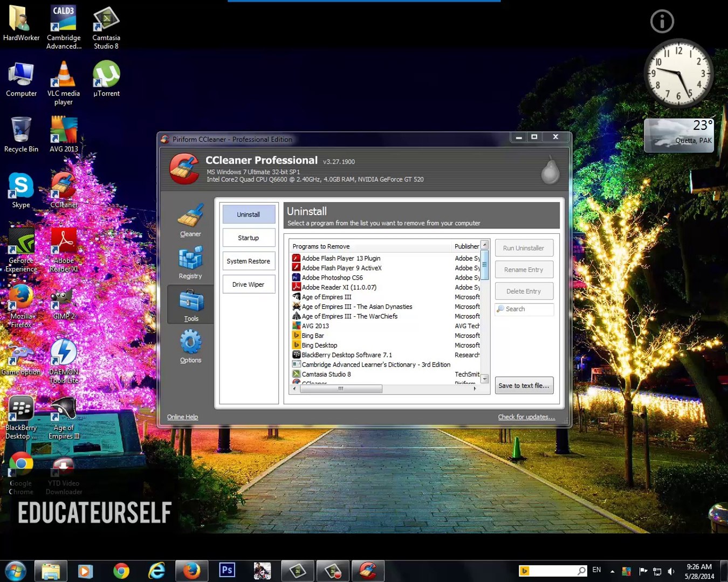Focus the Search field in Uninstall panel
Viewport: 728px width, 582px height.
524,309
